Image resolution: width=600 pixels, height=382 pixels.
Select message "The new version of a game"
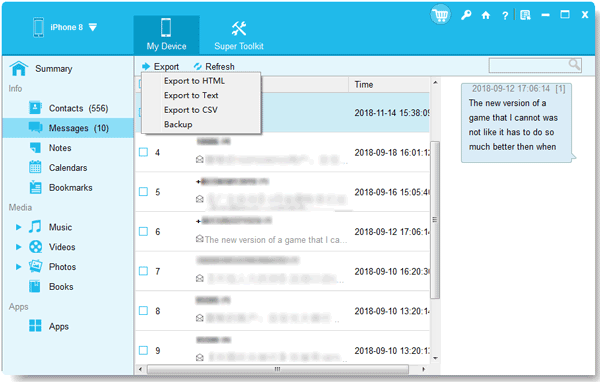tap(276, 240)
